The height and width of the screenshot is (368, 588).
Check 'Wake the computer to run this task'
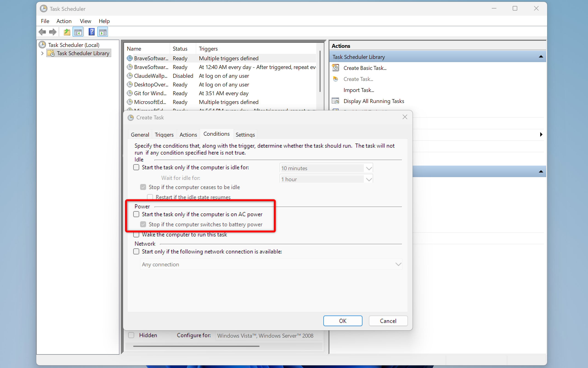pos(136,234)
